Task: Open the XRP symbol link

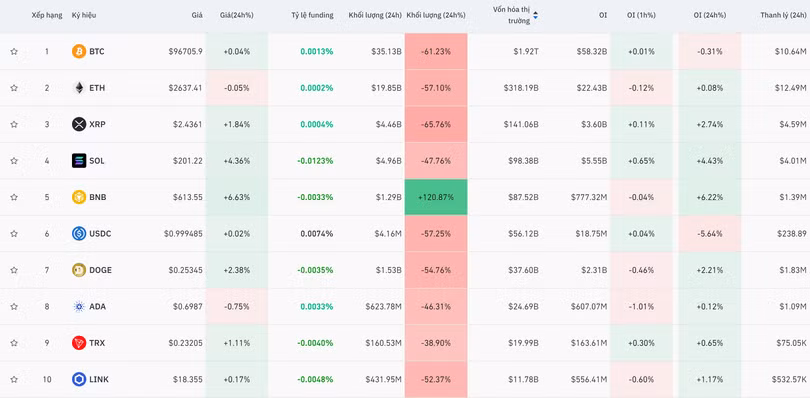Action: click(x=97, y=125)
